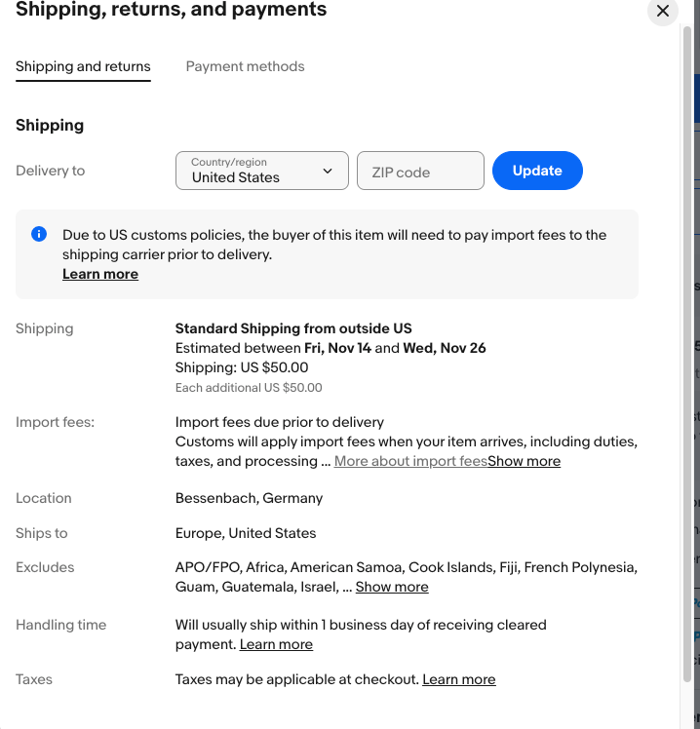This screenshot has height=729, width=700.
Task: Click the chevron arrow beside United States
Action: [x=328, y=172]
